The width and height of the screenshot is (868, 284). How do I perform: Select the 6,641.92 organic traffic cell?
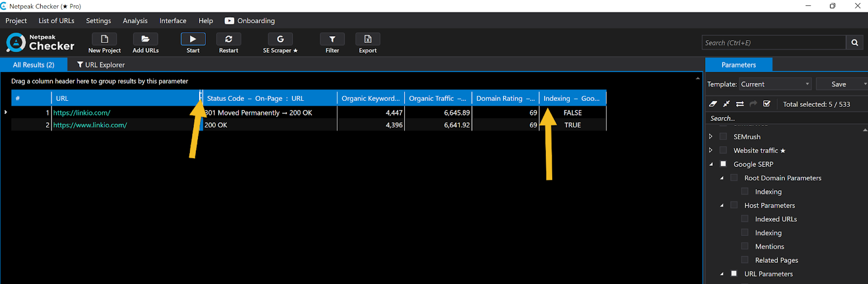[438, 125]
